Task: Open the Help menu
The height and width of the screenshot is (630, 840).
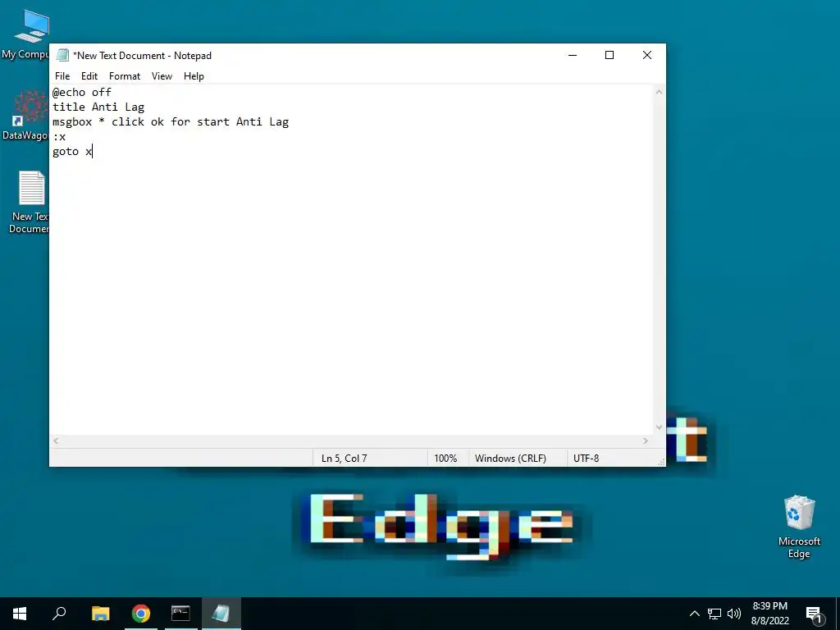Action: pyautogui.click(x=194, y=76)
